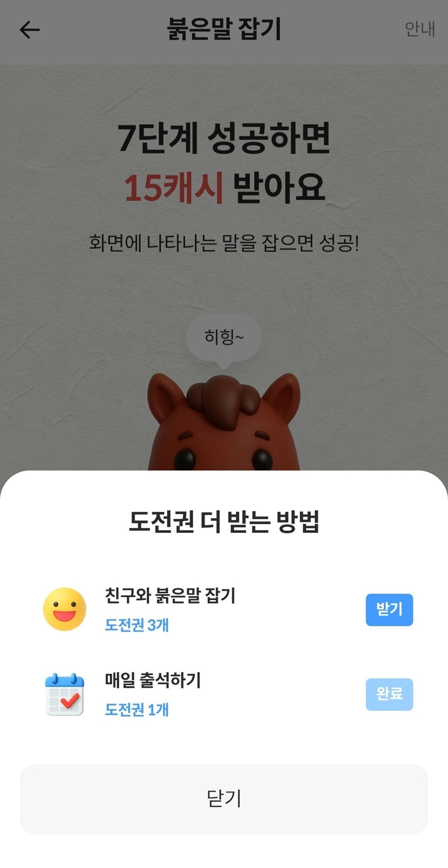
Task: Tap the 도전권 1개 reward text
Action: click(x=137, y=709)
